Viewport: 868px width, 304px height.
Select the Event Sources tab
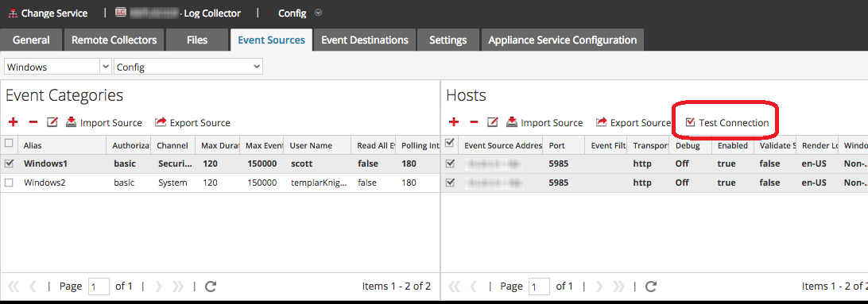click(271, 40)
